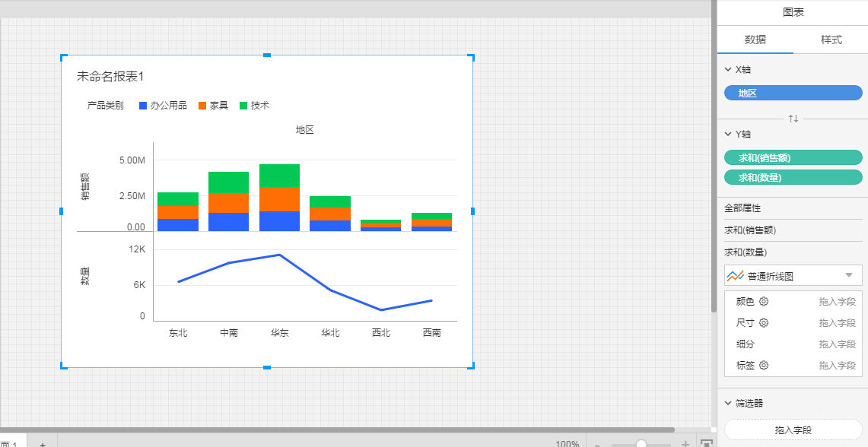This screenshot has height=447, width=868.
Task: Open the 普通折线图 chart type dropdown
Action: 793,275
